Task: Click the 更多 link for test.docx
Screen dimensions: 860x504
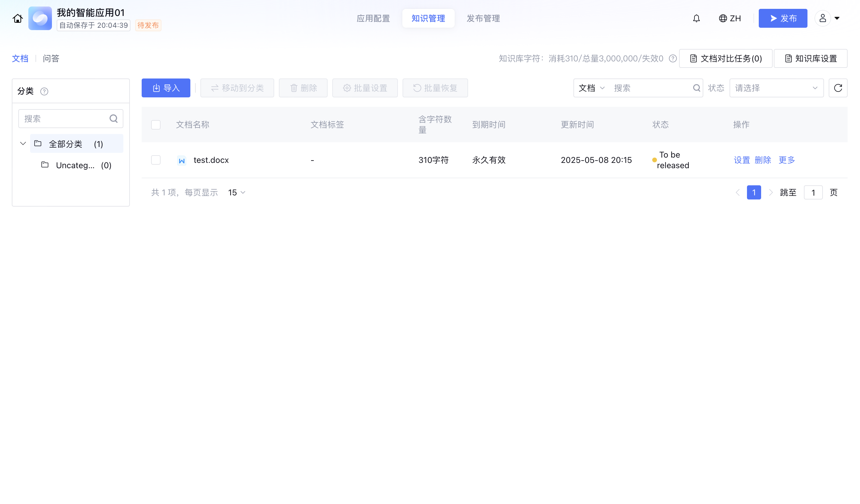Action: click(787, 160)
